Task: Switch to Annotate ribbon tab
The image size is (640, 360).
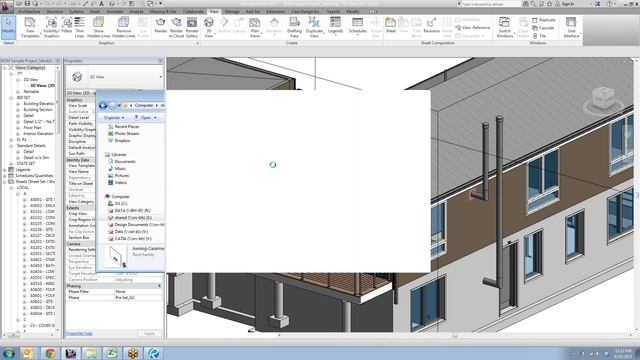Action: (115, 11)
